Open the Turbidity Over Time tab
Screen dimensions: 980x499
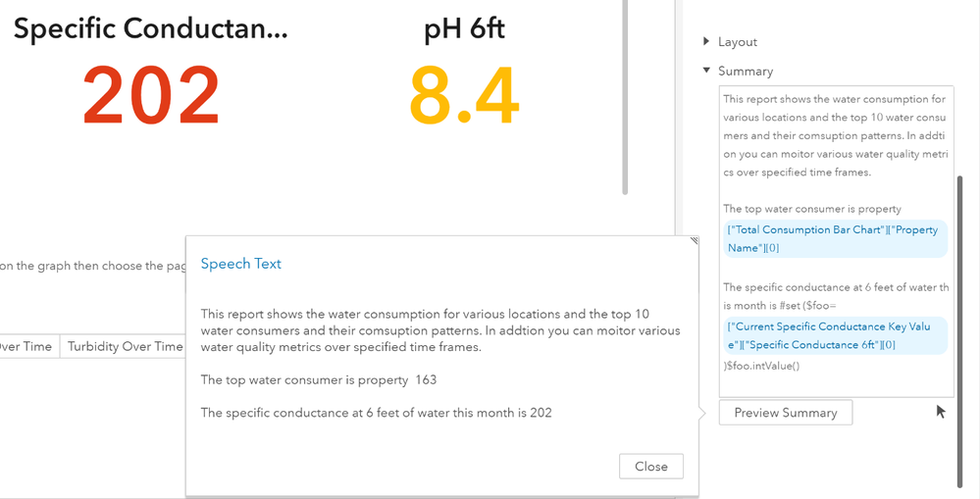[125, 346]
